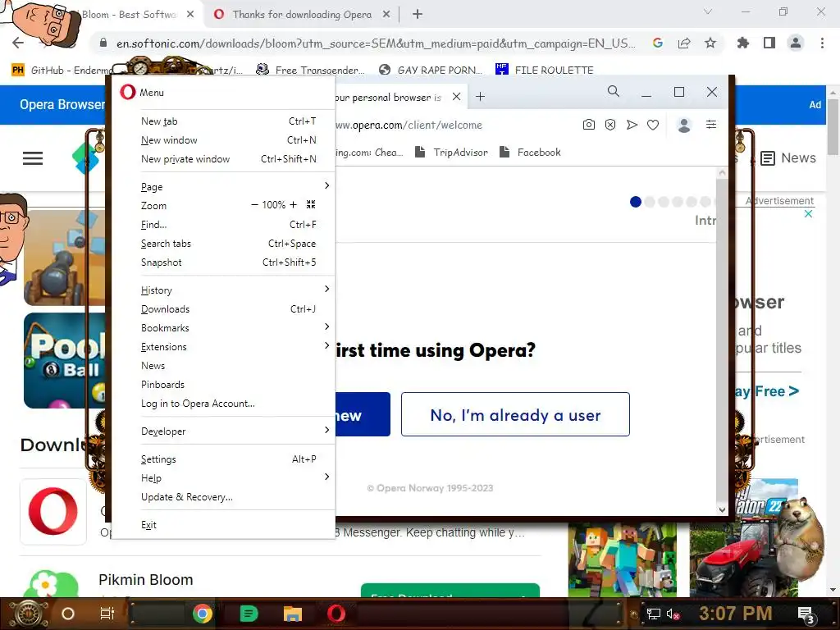Toggle fullscreen icon next to zoom level
This screenshot has height=630, width=840.
coord(311,204)
